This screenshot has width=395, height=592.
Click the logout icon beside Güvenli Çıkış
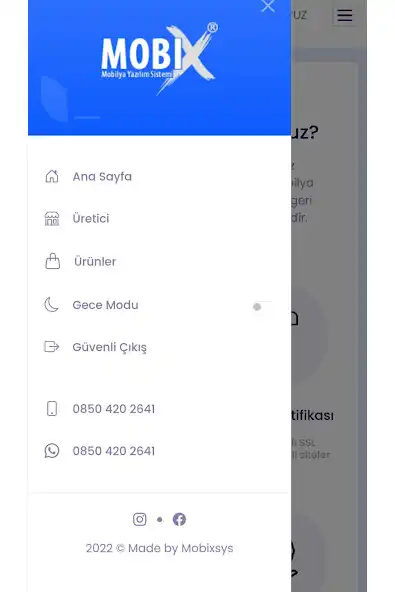pos(52,347)
